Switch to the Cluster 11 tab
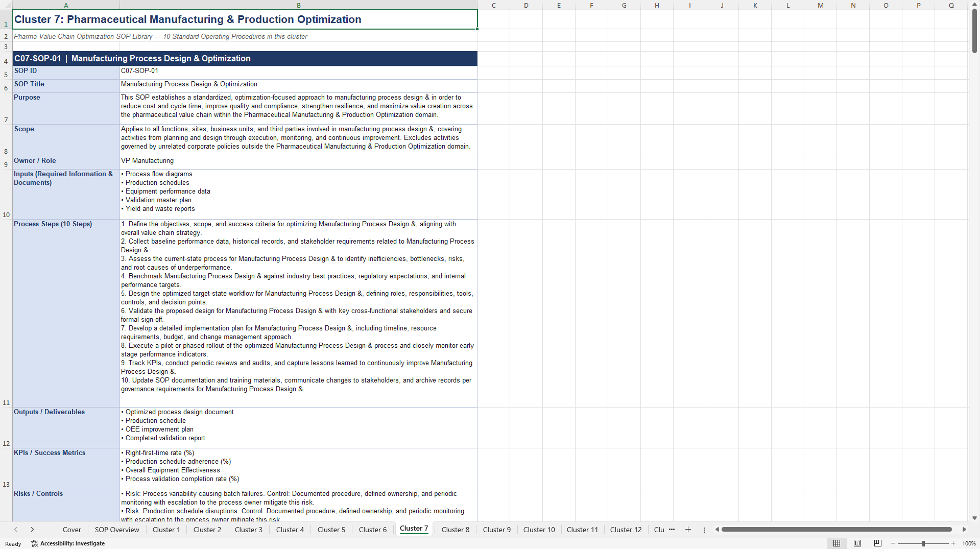This screenshot has width=980, height=549. coord(582,530)
